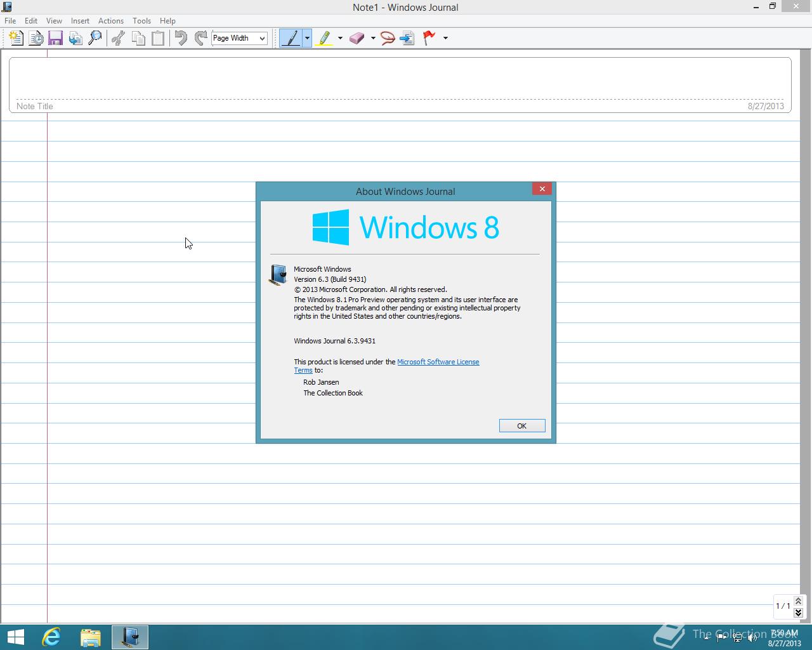The image size is (812, 650).
Task: Click OK in About dialog
Action: [x=522, y=426]
